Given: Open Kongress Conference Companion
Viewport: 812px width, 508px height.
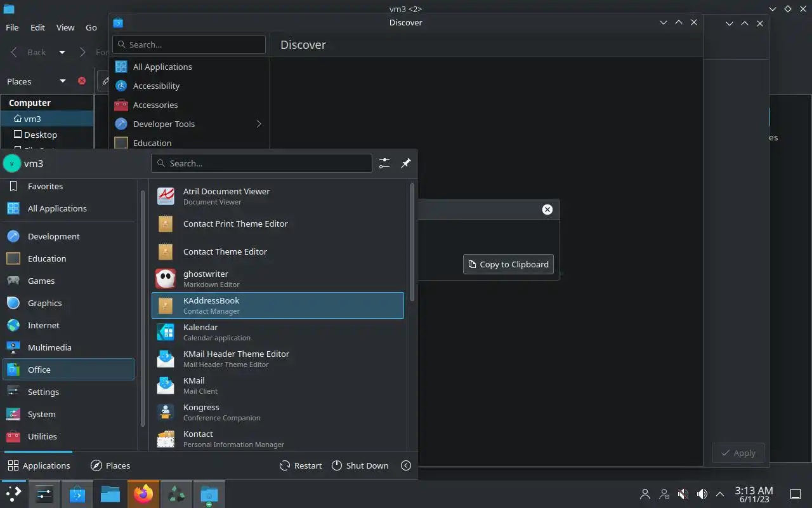Looking at the screenshot, I should coord(278,412).
